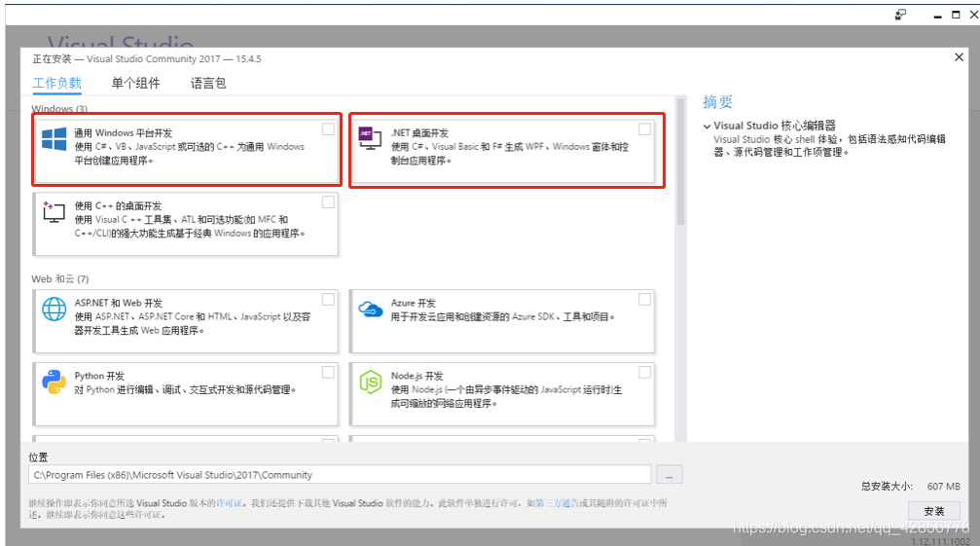
Task: Click the '.NET 桌面开发' workload title
Action: click(420, 133)
